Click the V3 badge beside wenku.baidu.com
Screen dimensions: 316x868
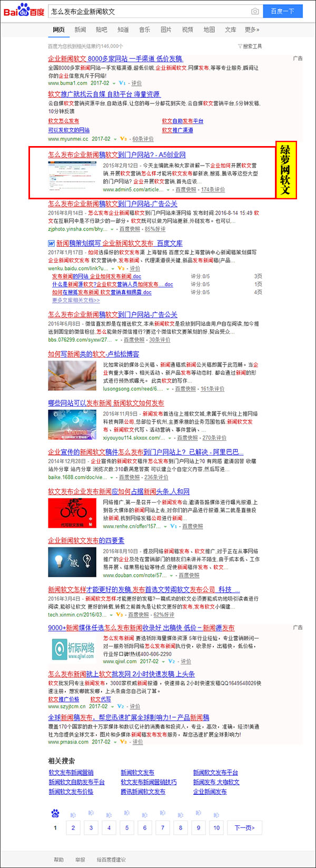click(x=121, y=268)
